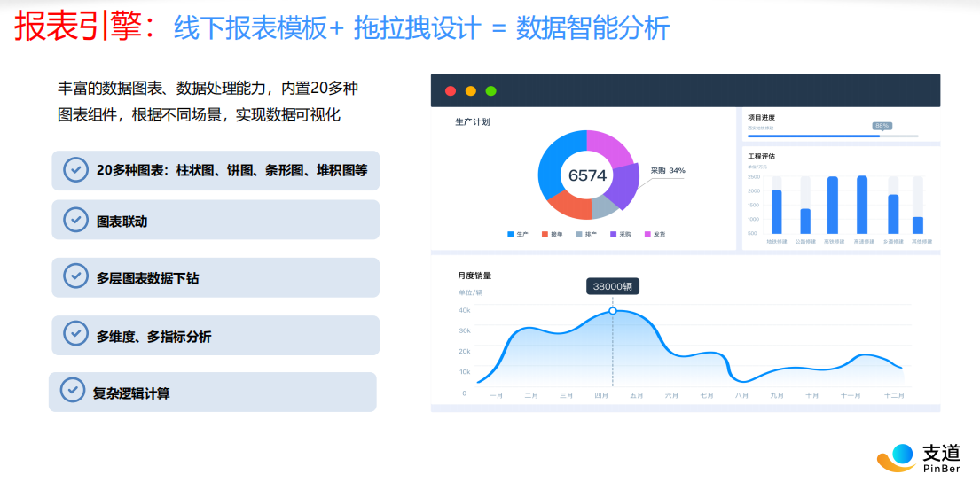This screenshot has height=482, width=980.
Task: Click the data point marker on sales curve
Action: click(x=612, y=311)
